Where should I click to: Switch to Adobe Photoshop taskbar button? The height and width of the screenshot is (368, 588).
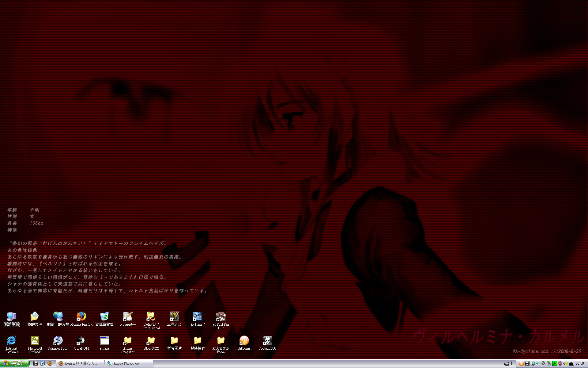[129, 363]
